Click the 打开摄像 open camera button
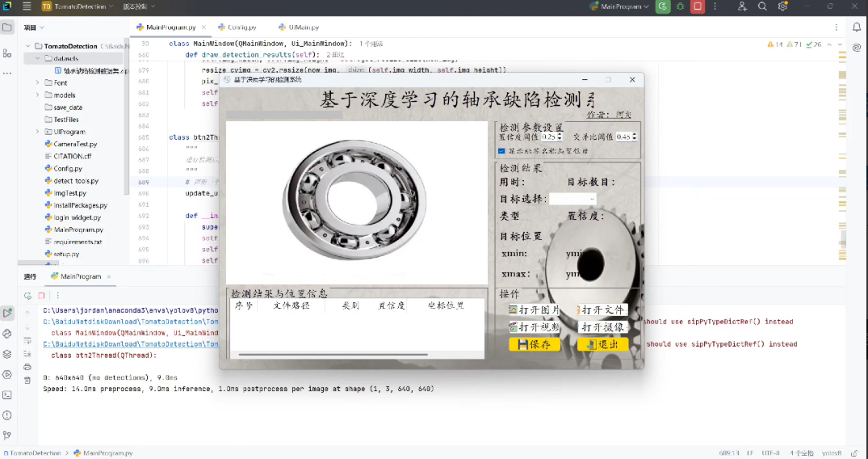Viewport: 868px width, 459px height. 603,327
